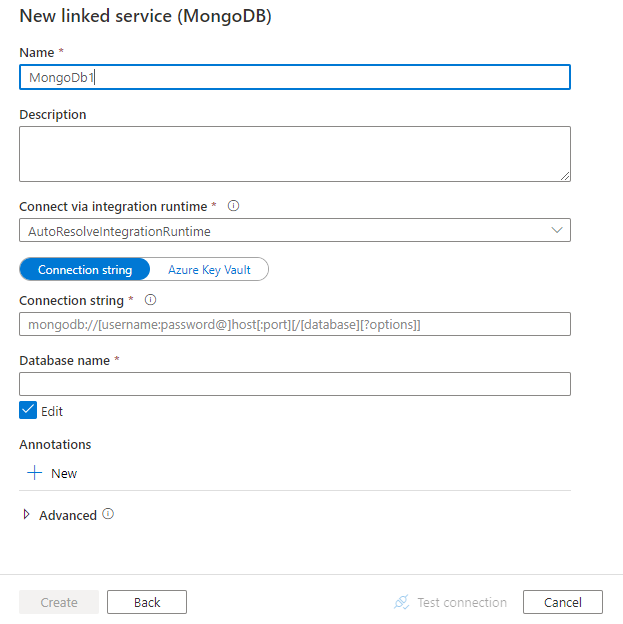623x624 pixels.
Task: Select the Connection string tab
Action: point(84,270)
